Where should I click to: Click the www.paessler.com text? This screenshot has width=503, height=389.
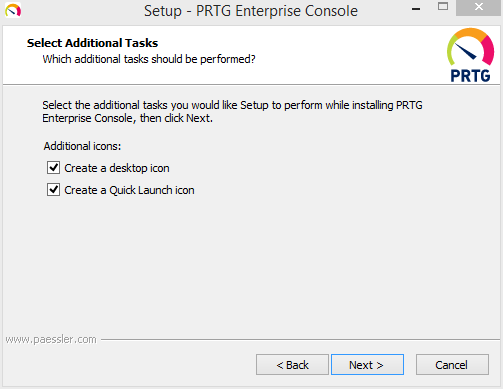coord(51,339)
